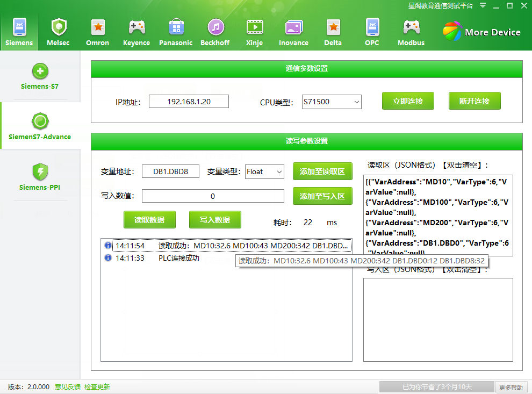Viewport: 532px width, 394px height.
Task: Expand the CPU类型 S71500 dropdown
Action: tap(357, 102)
